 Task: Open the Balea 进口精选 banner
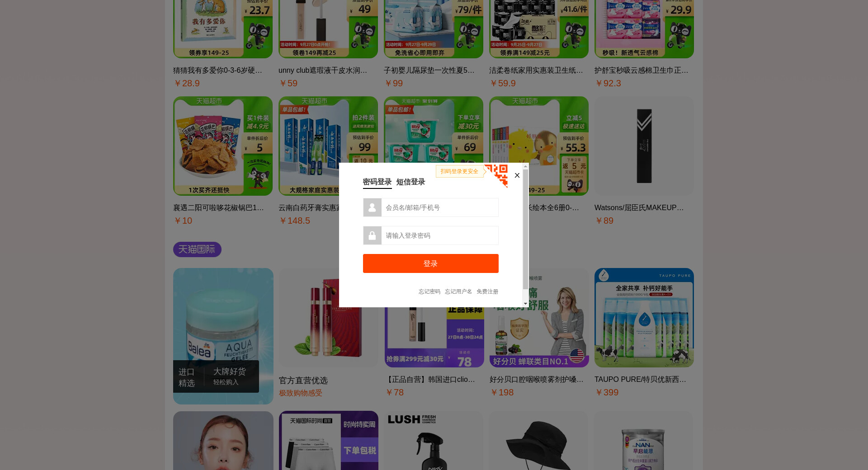tap(223, 336)
